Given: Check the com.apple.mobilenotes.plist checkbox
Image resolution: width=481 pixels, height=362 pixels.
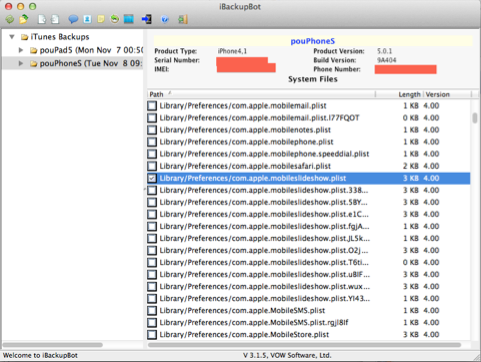Looking at the screenshot, I should (152, 130).
